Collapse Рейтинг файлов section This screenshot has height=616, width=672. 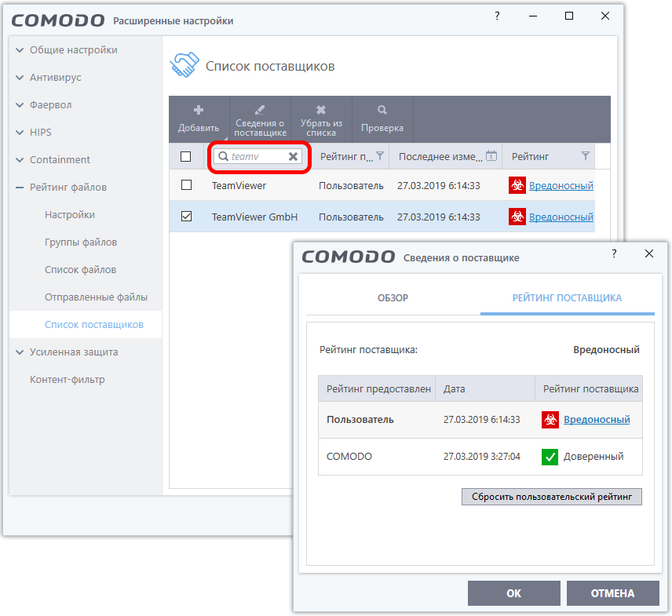point(20,188)
